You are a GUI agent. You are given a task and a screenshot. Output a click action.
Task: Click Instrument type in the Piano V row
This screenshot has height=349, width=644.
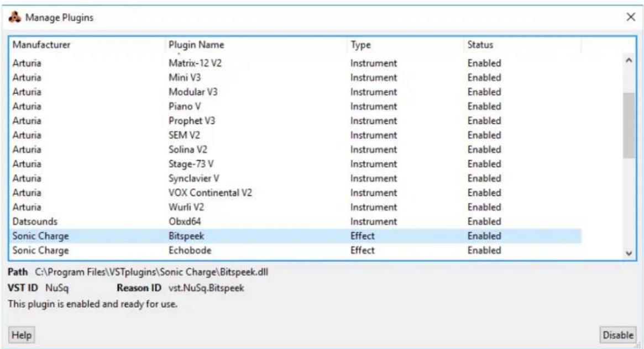click(373, 106)
